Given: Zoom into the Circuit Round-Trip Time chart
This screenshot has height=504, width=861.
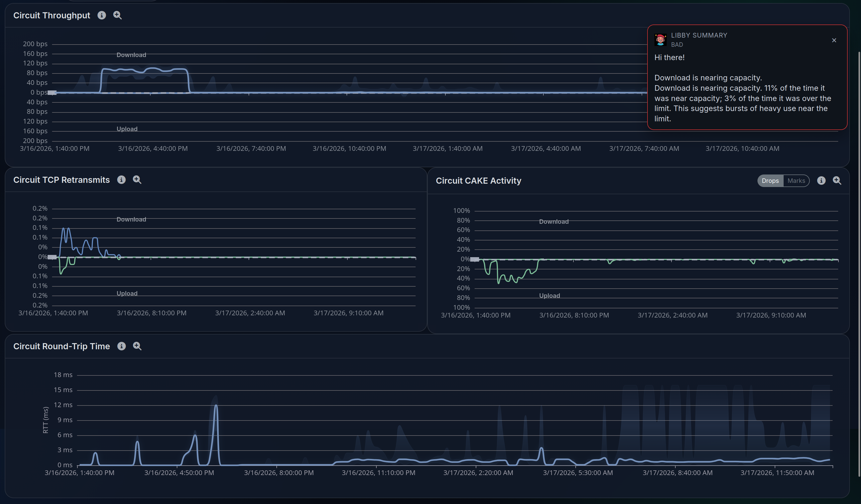Looking at the screenshot, I should pyautogui.click(x=137, y=346).
